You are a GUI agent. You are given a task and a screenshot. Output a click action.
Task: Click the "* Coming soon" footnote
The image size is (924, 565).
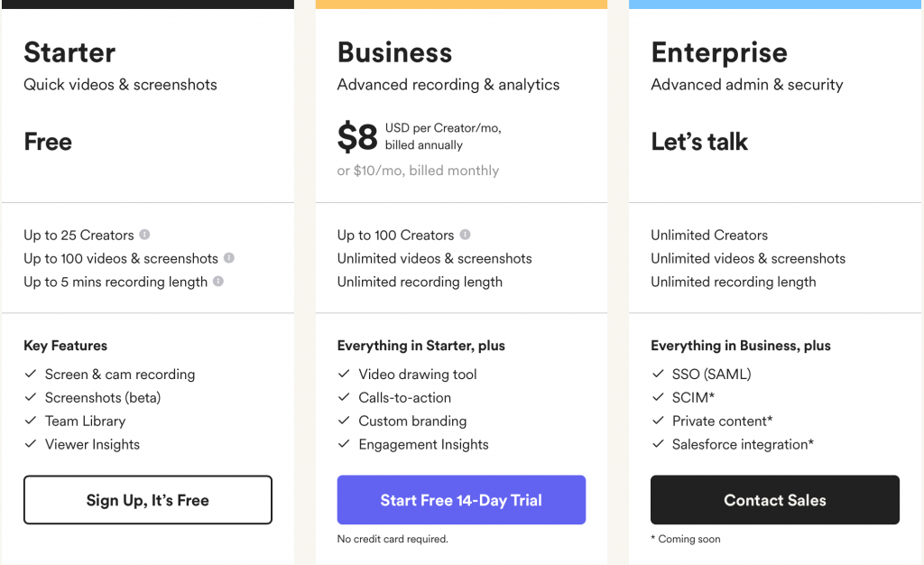coord(686,539)
